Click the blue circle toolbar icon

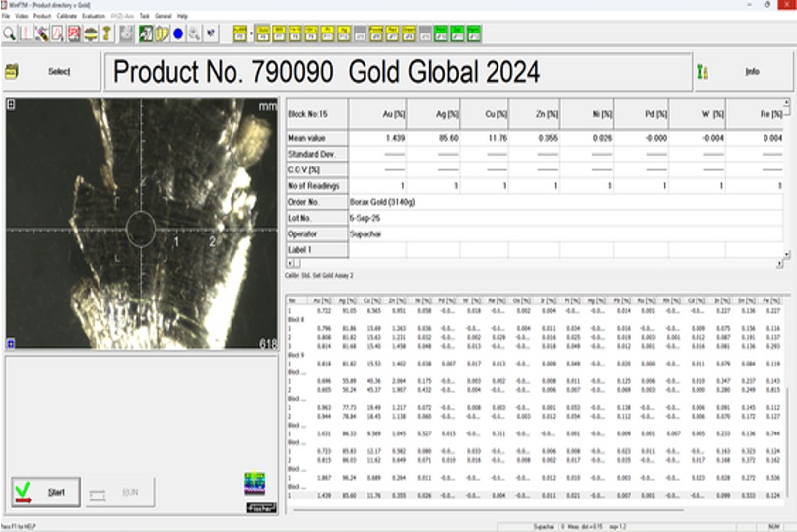pos(178,33)
